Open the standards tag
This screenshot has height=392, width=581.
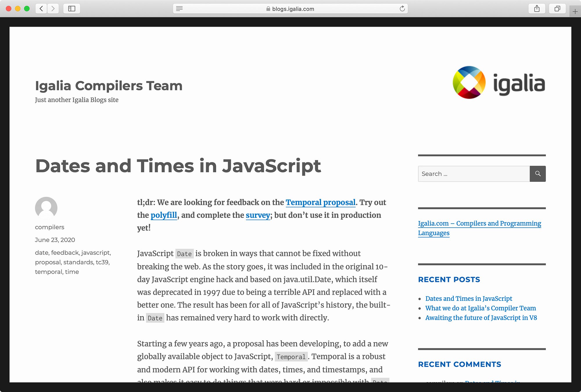(78, 262)
